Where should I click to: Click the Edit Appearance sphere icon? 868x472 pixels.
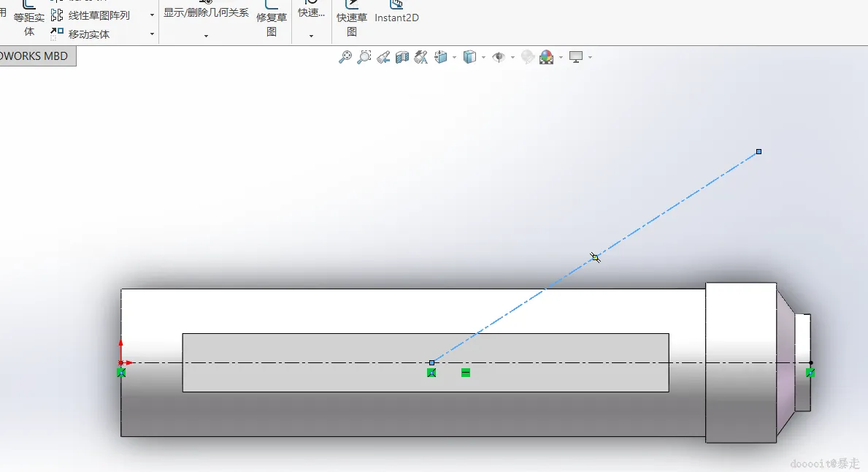tap(528, 57)
